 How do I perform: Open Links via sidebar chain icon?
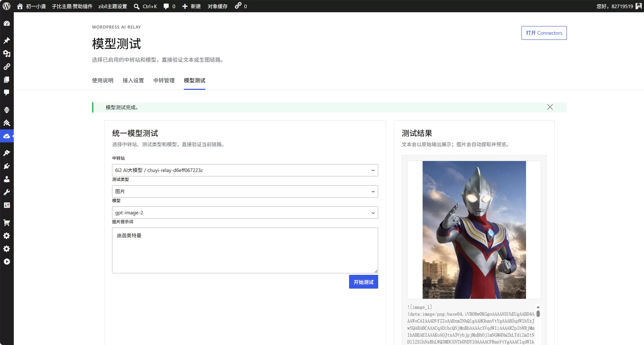tap(7, 67)
